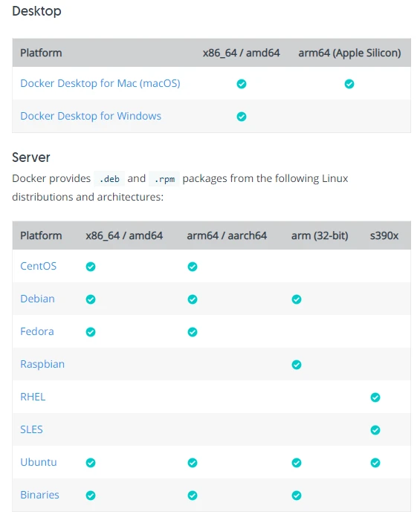This screenshot has width=420, height=520.
Task: Open Docker Desktop for Mac (macOS) link
Action: click(100, 83)
